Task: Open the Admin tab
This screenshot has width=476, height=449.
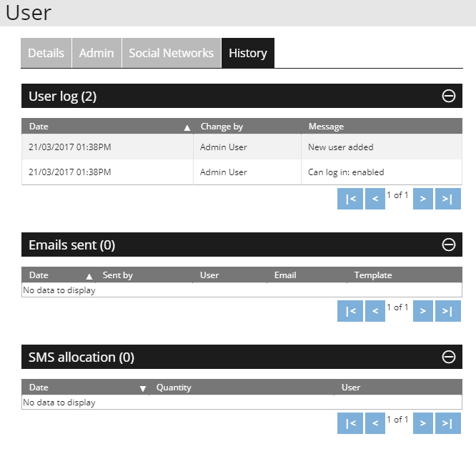Action: point(96,53)
